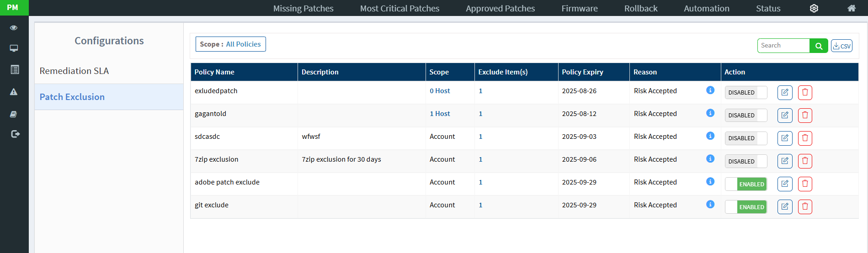Show info for 7zip exclusion reason
The height and width of the screenshot is (253, 868).
(710, 158)
